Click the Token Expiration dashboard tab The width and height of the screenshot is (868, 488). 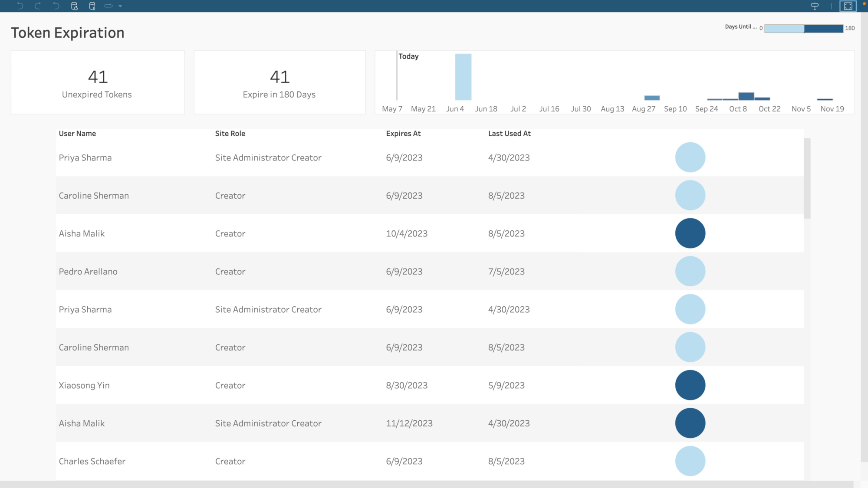[x=67, y=32]
